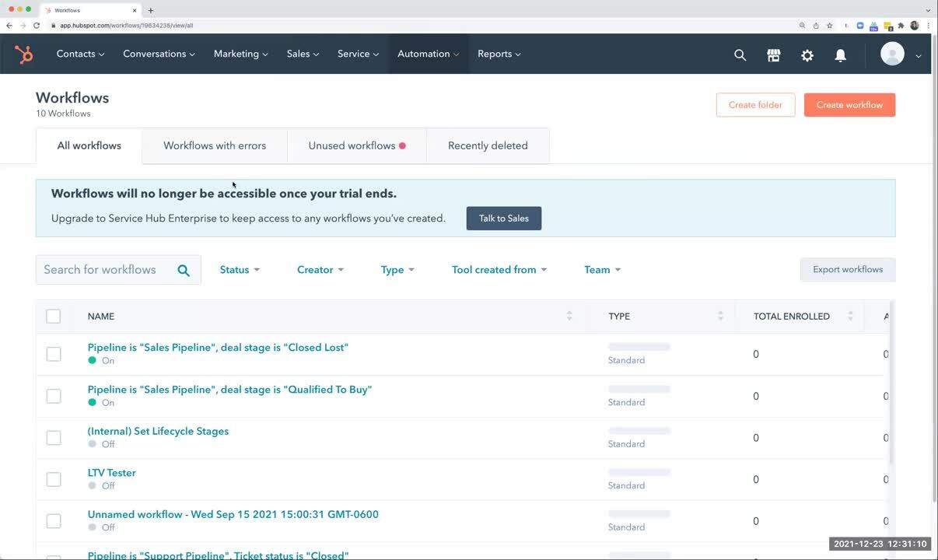Open the Type filter dropdown

(397, 270)
